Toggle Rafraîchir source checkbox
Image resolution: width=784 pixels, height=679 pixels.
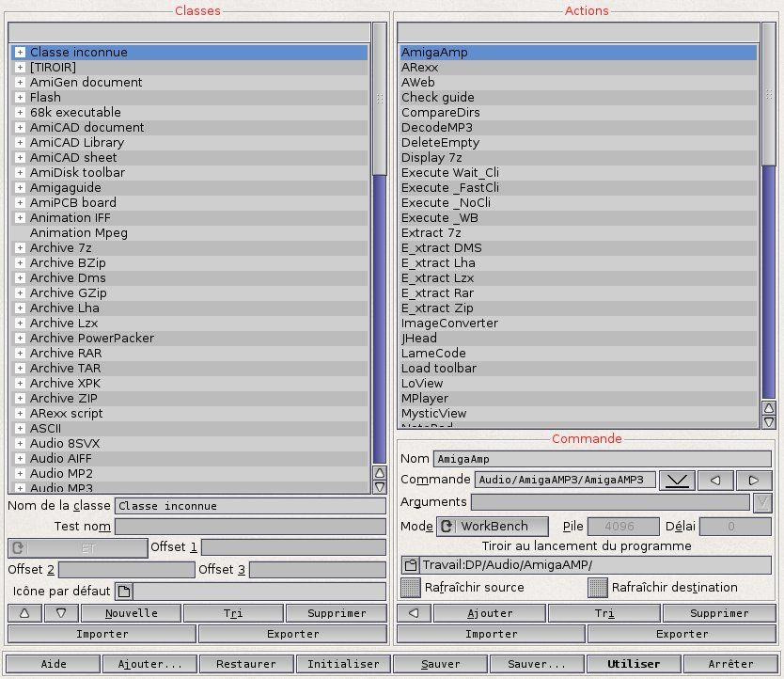click(x=411, y=588)
